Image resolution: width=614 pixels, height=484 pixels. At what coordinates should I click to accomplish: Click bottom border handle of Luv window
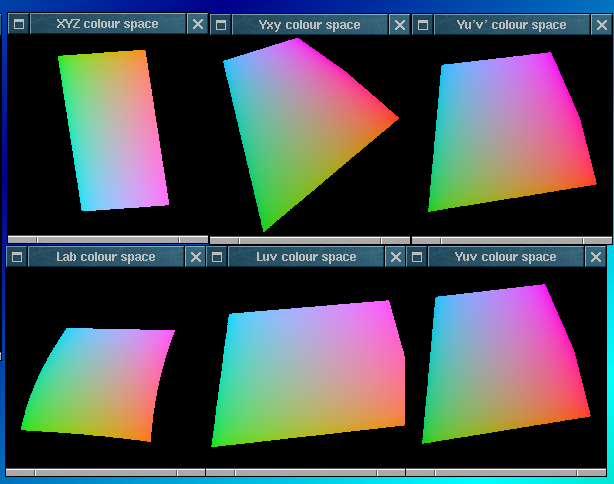306,473
